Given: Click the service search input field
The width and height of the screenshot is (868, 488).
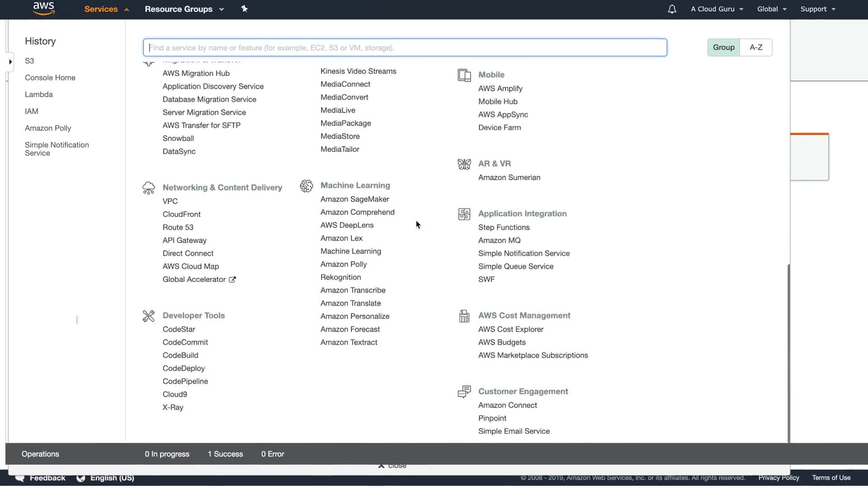Looking at the screenshot, I should pyautogui.click(x=405, y=47).
